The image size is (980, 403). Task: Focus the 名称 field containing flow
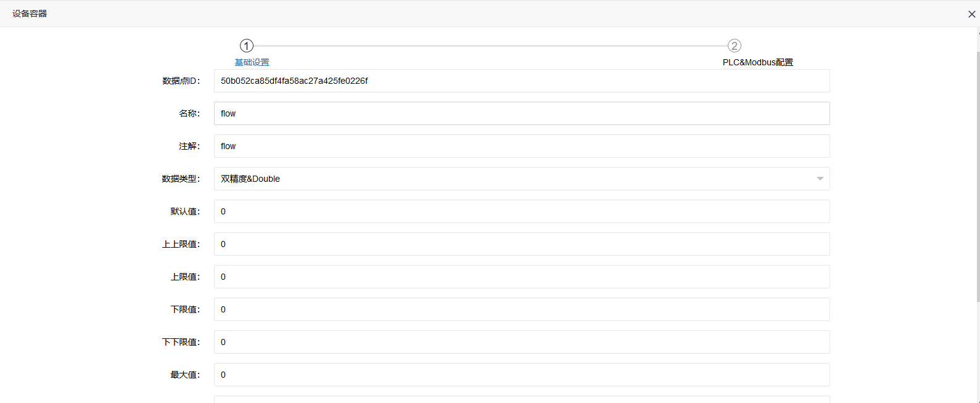(x=521, y=113)
